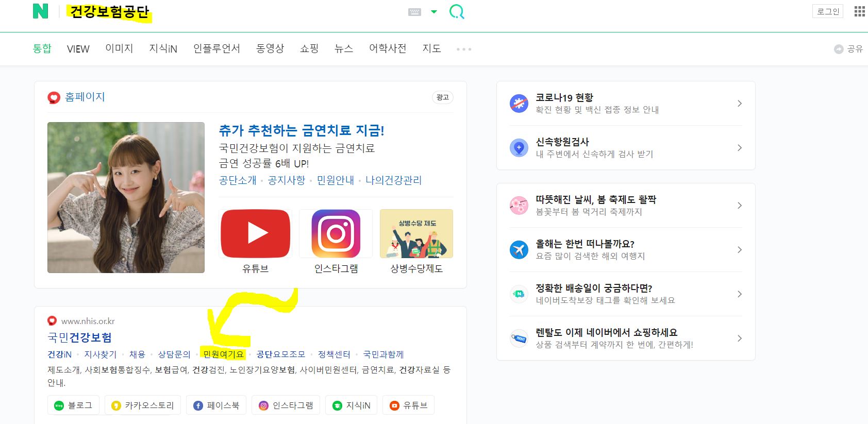Screen dimensions: 868x424
Task: Open the 지식iN tab
Action: (x=163, y=48)
